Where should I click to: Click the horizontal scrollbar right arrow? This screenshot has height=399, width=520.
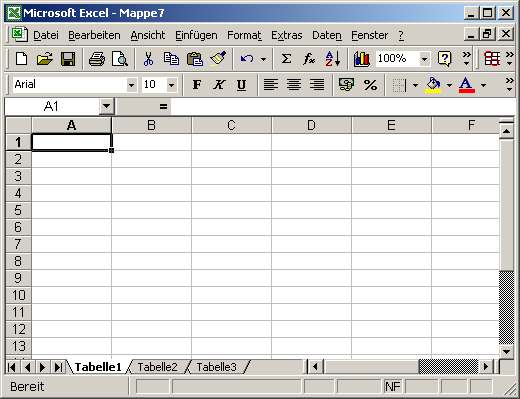click(x=486, y=367)
